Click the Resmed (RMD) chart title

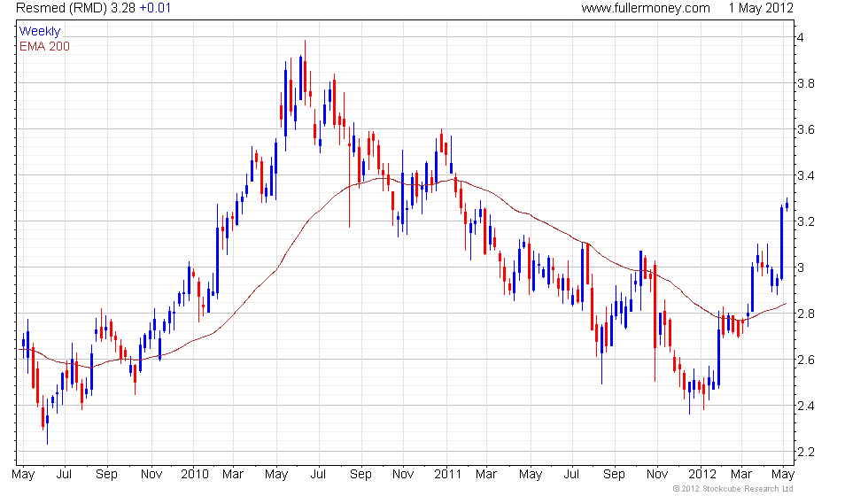coord(61,8)
